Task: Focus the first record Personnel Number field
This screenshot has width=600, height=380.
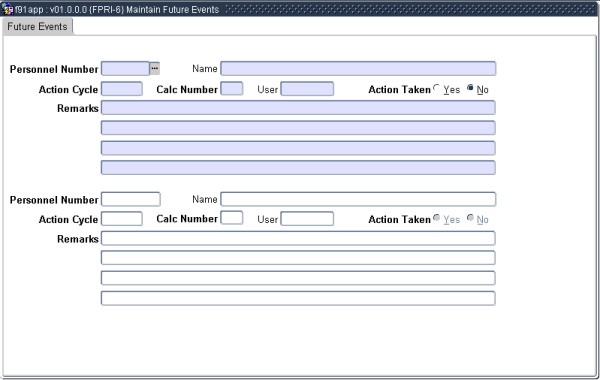Action: pos(125,68)
